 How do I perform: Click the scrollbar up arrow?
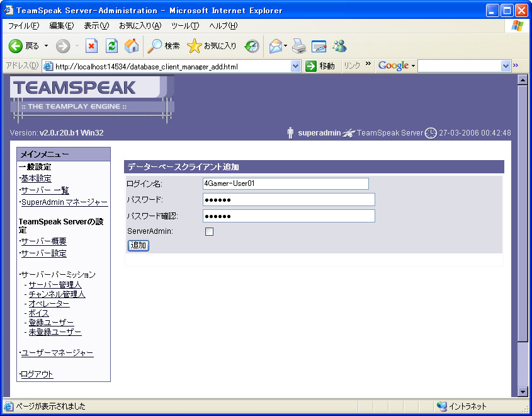(523, 80)
